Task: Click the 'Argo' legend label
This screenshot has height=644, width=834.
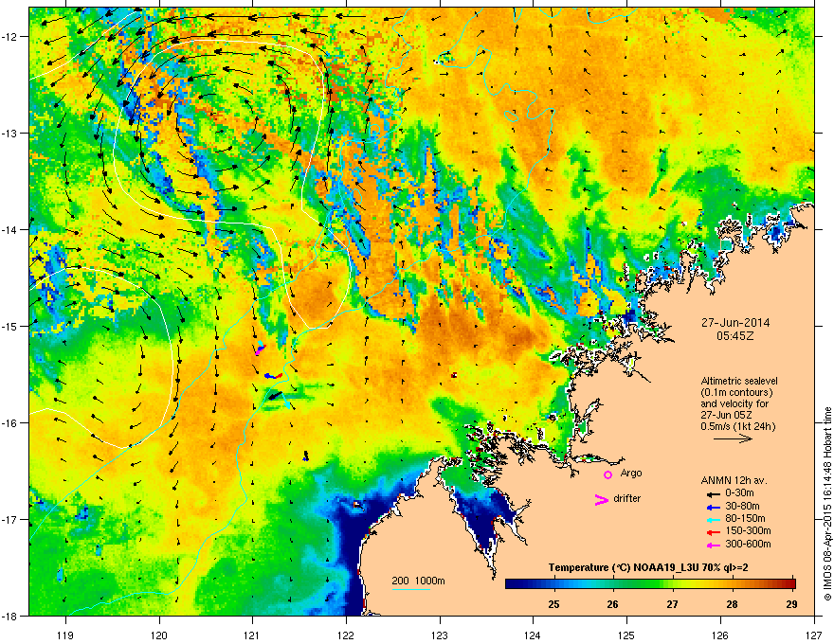Action: pyautogui.click(x=631, y=473)
